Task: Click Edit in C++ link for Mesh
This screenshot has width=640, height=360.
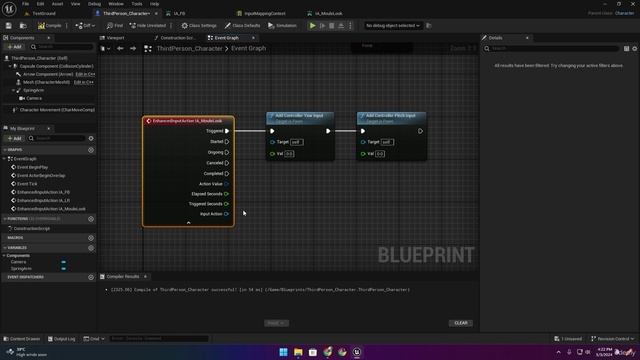Action: [84, 82]
